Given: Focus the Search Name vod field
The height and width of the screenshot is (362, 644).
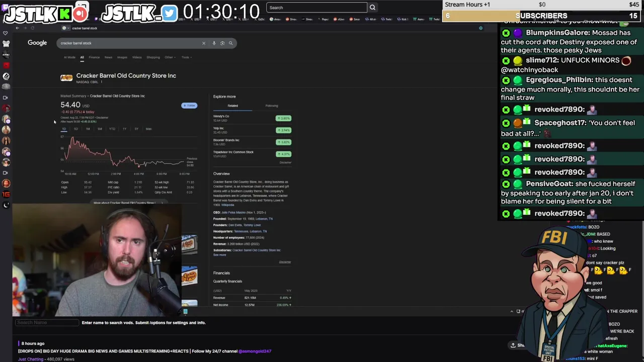Looking at the screenshot, I should (47, 323).
